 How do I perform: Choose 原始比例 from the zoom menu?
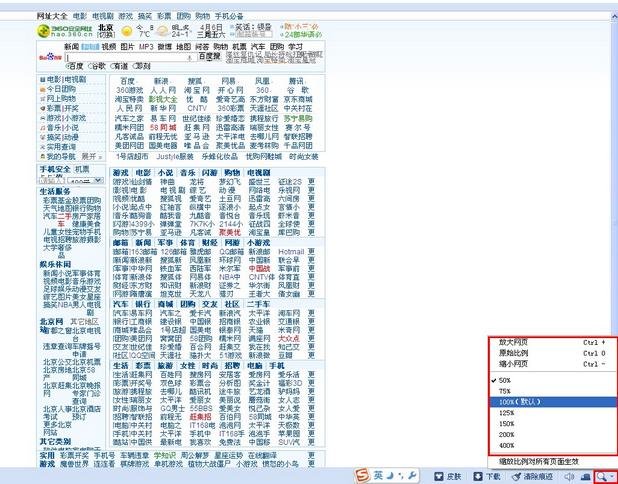click(x=553, y=353)
